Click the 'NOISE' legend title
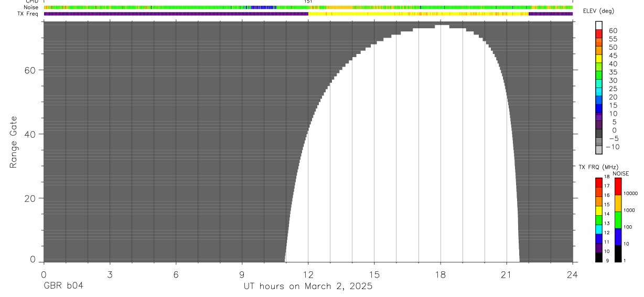The width and height of the screenshot is (644, 297). coord(621,173)
